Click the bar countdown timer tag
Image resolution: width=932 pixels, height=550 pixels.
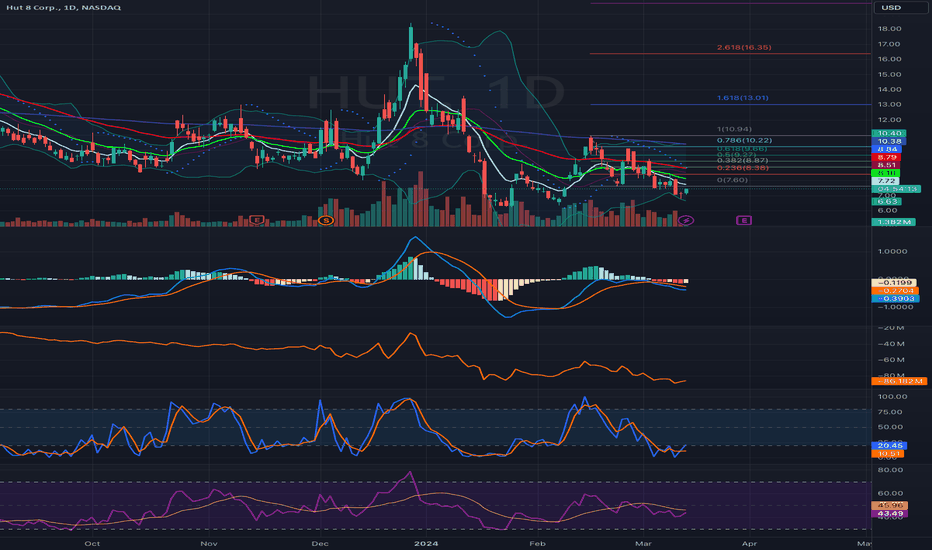click(896, 189)
